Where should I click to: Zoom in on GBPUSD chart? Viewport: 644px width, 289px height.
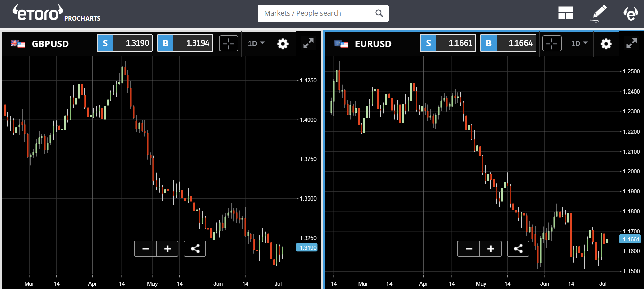point(167,249)
